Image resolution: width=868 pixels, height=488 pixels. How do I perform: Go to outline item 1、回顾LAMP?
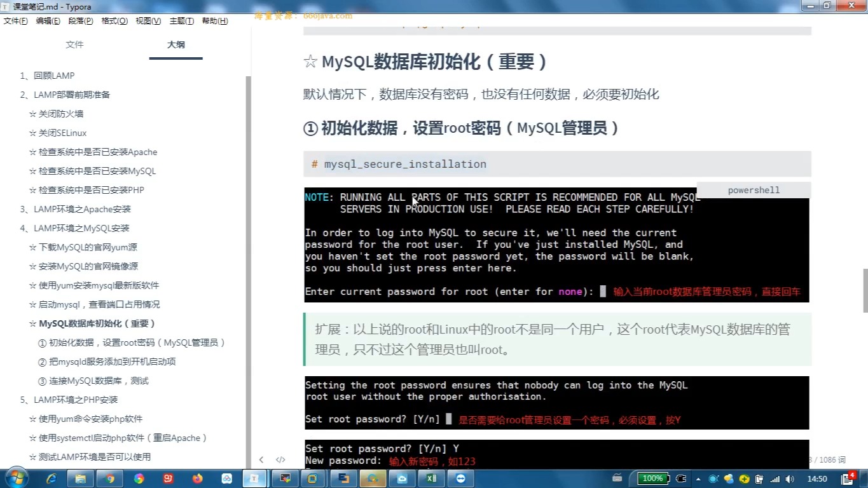pos(47,76)
